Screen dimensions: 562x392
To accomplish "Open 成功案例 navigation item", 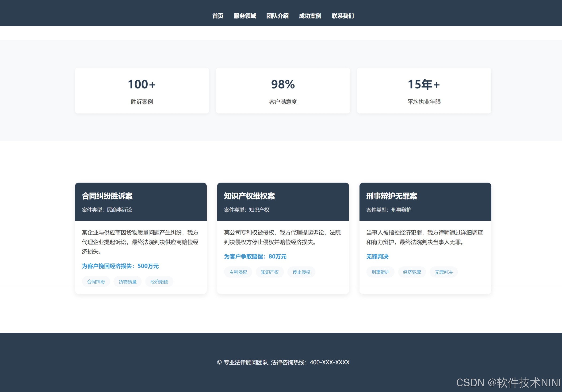I will pyautogui.click(x=310, y=16).
